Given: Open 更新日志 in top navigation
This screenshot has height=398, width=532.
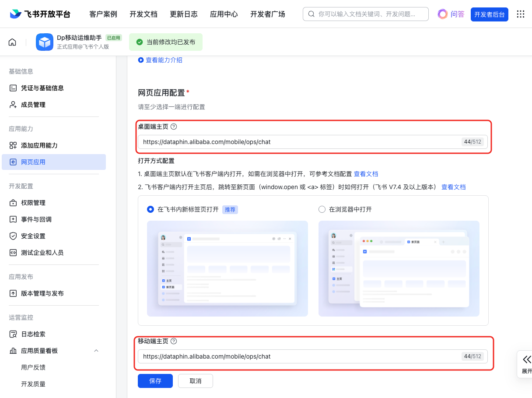Looking at the screenshot, I should [184, 14].
